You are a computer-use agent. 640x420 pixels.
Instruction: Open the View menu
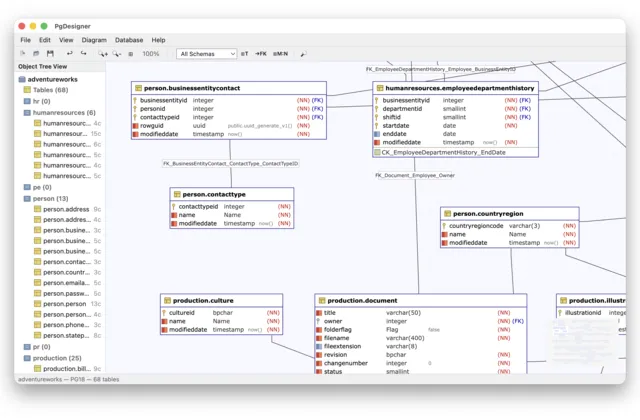point(66,40)
